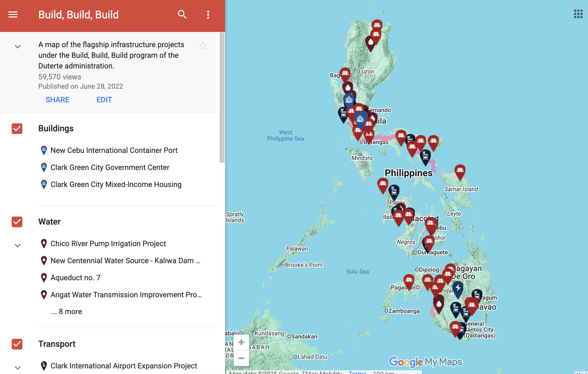Star this map as favorite
Screen dimensions: 588x374
(x=203, y=46)
